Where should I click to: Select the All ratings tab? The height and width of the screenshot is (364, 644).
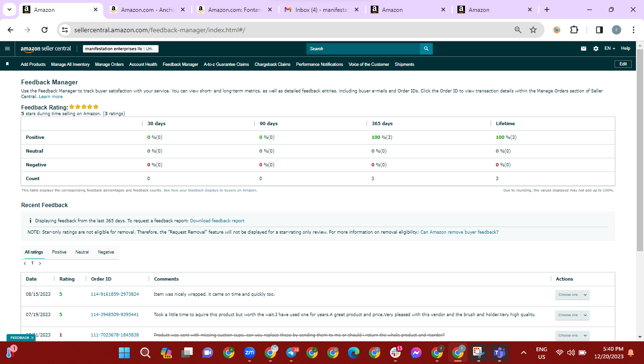click(34, 252)
